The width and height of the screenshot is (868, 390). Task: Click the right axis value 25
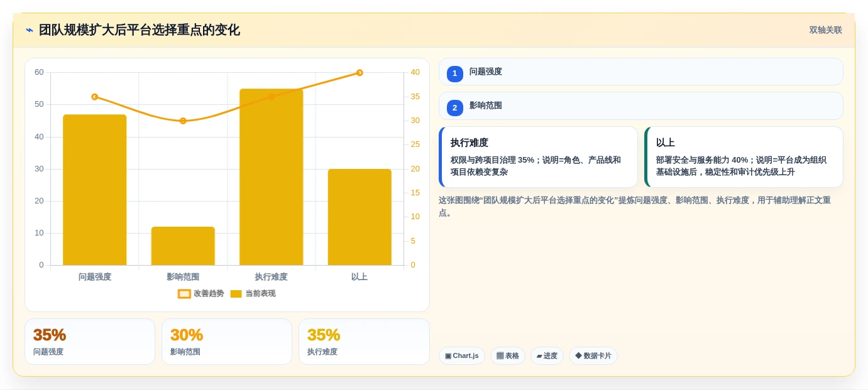click(415, 144)
